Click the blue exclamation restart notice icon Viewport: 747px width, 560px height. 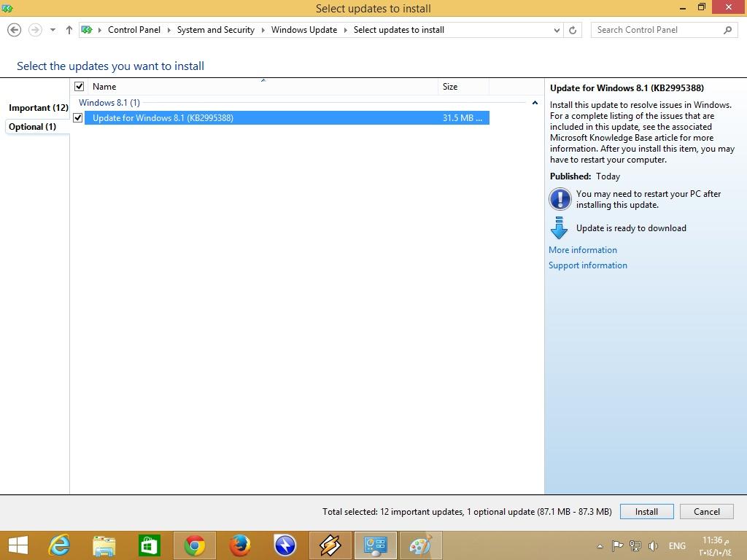(560, 199)
